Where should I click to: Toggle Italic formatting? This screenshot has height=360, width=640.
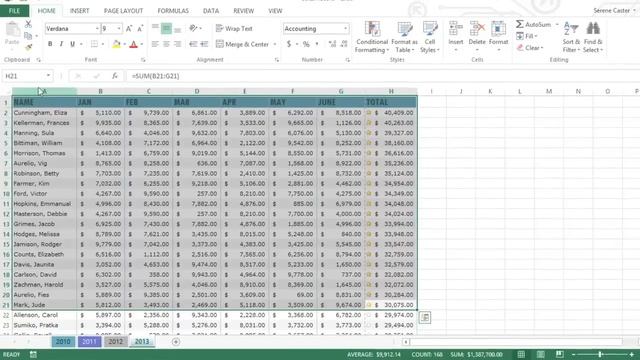pos(61,44)
